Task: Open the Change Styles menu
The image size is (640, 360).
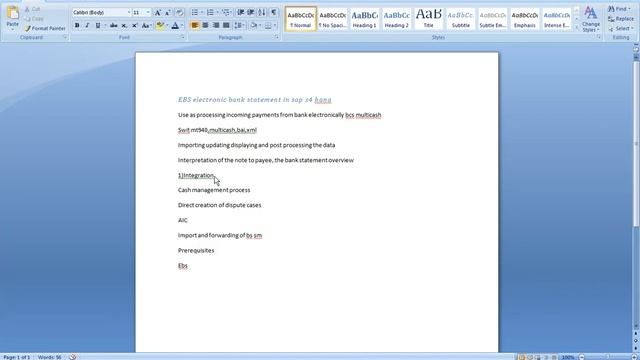Action: coord(591,19)
